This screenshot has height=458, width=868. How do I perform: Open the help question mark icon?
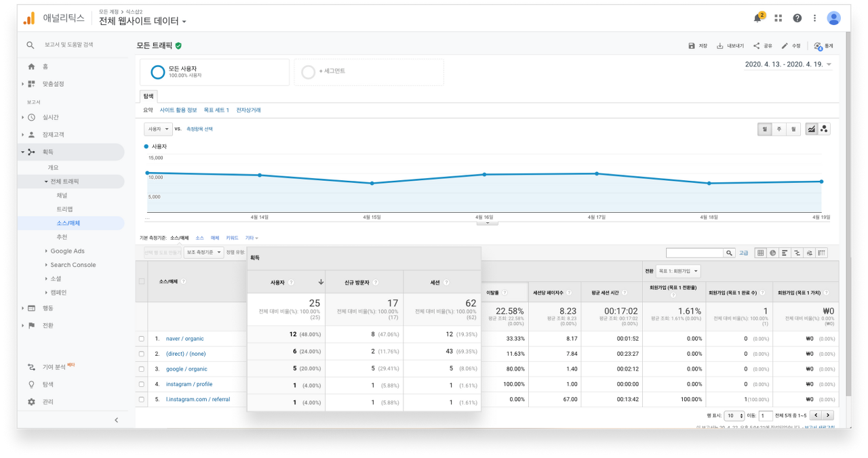(x=797, y=18)
